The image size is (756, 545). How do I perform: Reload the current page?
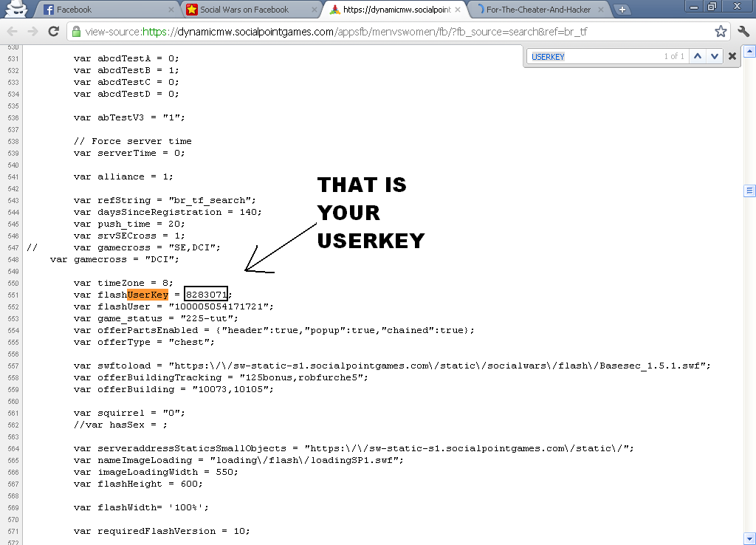(x=53, y=32)
